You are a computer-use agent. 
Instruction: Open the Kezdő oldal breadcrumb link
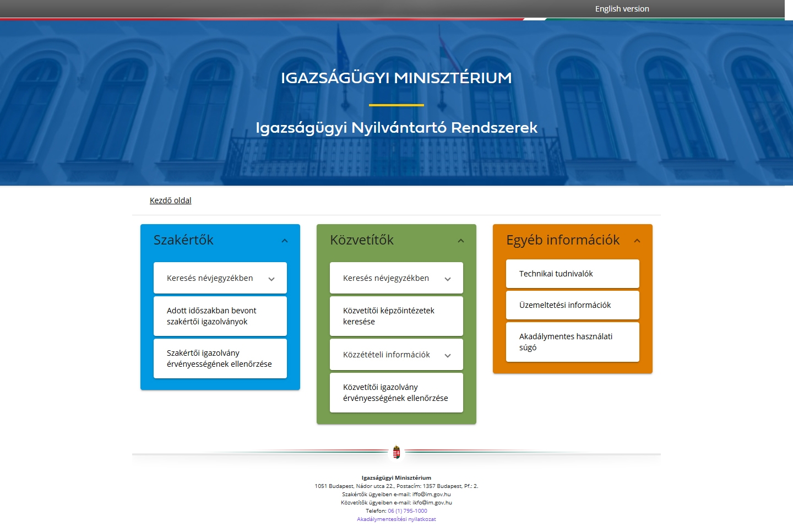(x=171, y=200)
